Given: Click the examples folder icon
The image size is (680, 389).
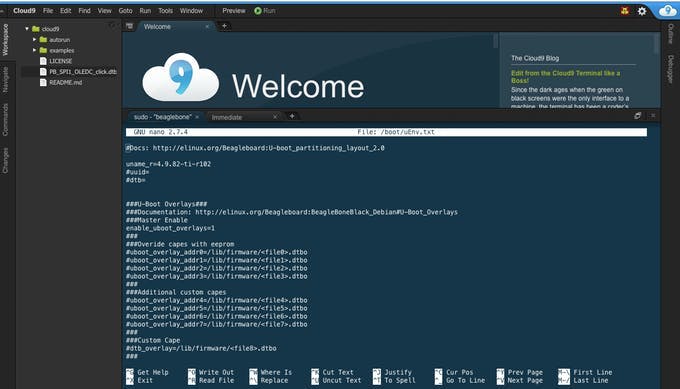Looking at the screenshot, I should tap(43, 50).
